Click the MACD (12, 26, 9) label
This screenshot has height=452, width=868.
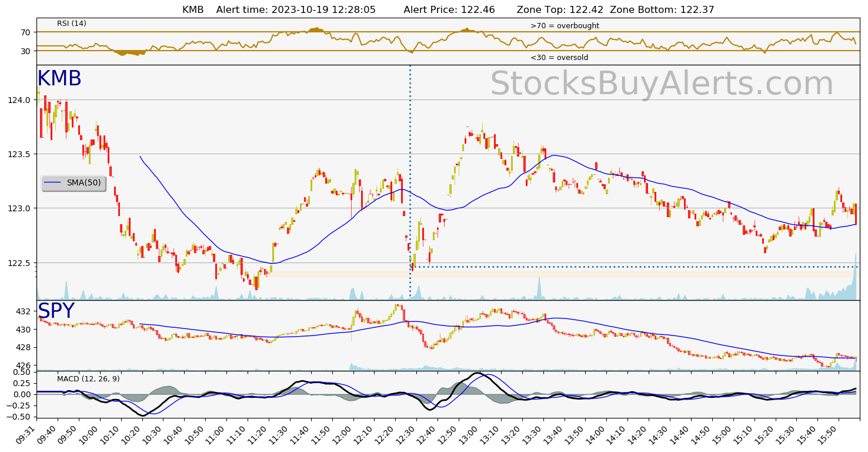tap(88, 379)
